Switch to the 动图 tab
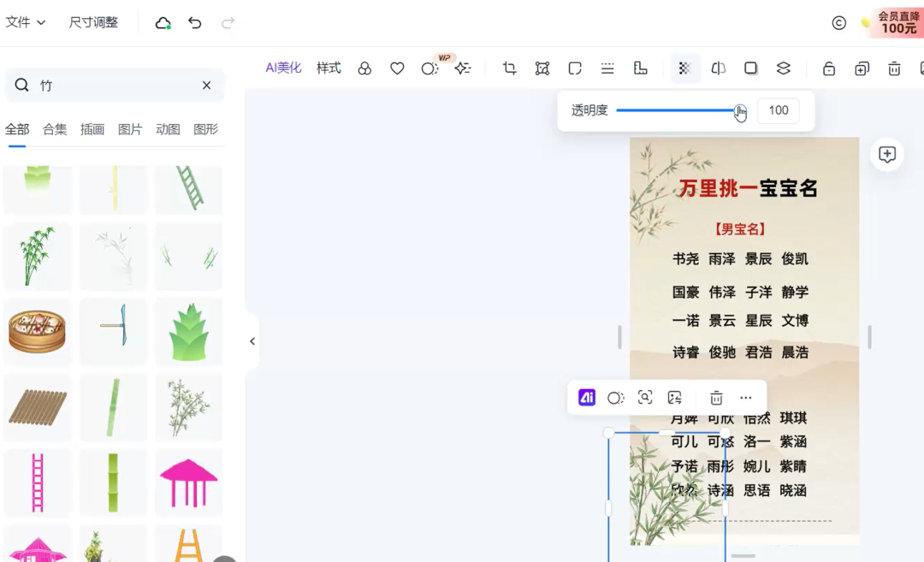 168,130
